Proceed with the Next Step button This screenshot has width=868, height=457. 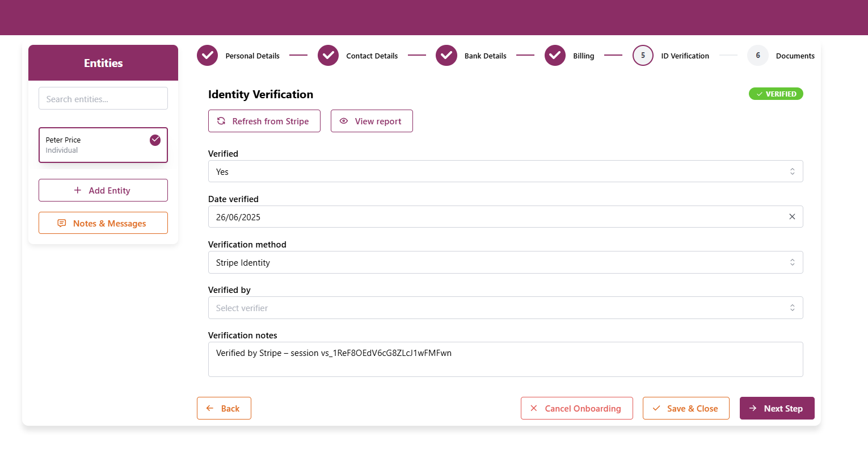(x=777, y=409)
